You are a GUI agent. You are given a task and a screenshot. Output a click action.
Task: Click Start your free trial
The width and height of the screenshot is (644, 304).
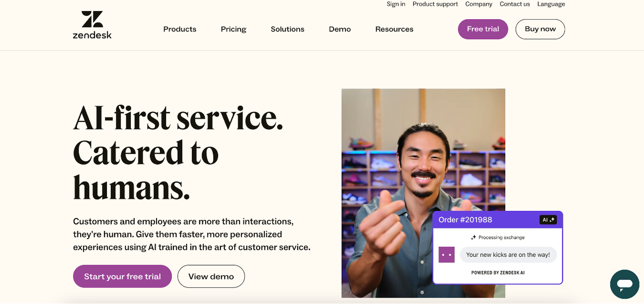pyautogui.click(x=122, y=276)
